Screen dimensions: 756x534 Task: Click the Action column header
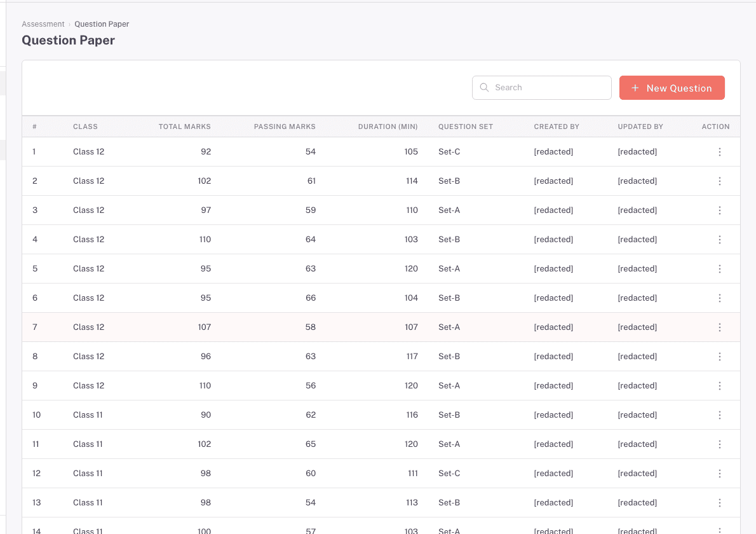(x=715, y=127)
